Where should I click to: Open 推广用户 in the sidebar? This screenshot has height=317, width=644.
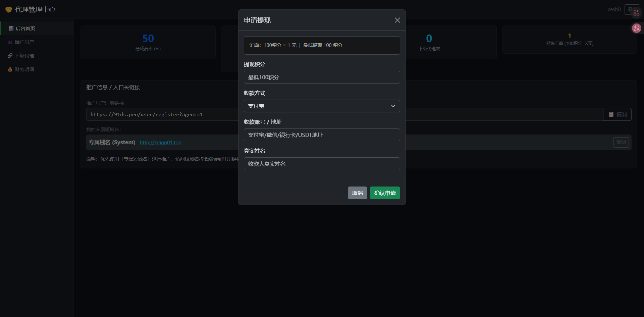click(x=24, y=42)
